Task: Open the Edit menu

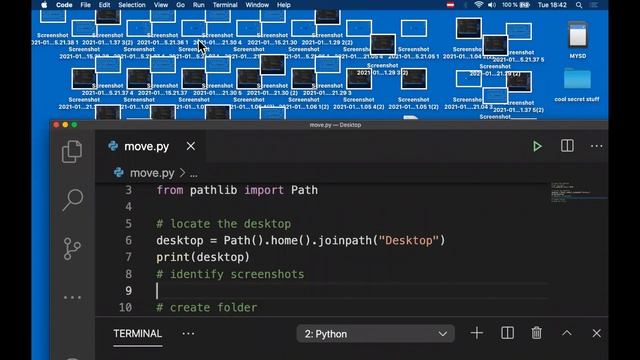Action: (104, 5)
